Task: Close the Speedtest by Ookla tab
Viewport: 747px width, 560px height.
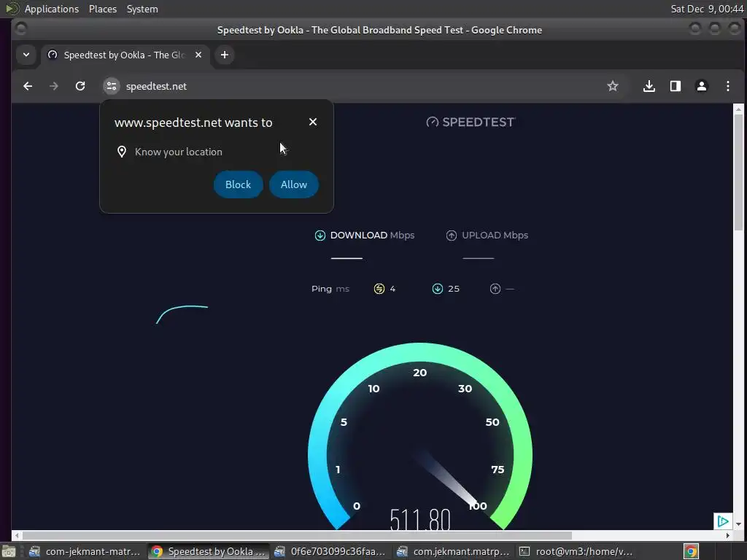Action: pyautogui.click(x=198, y=55)
